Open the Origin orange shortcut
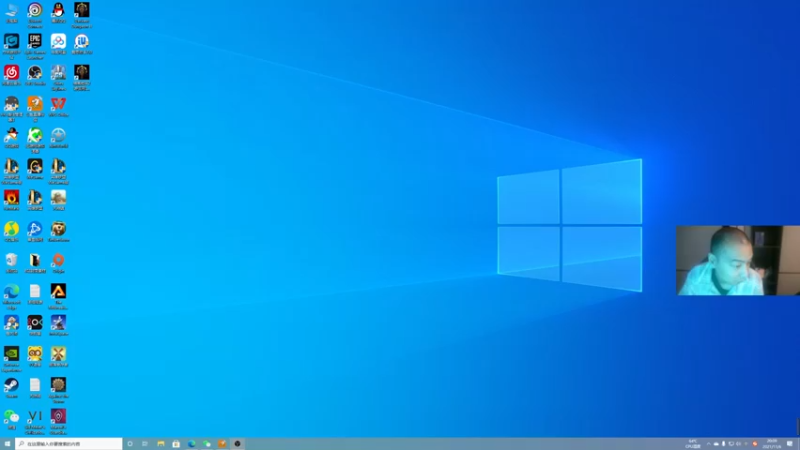800x450 pixels. pos(58,262)
